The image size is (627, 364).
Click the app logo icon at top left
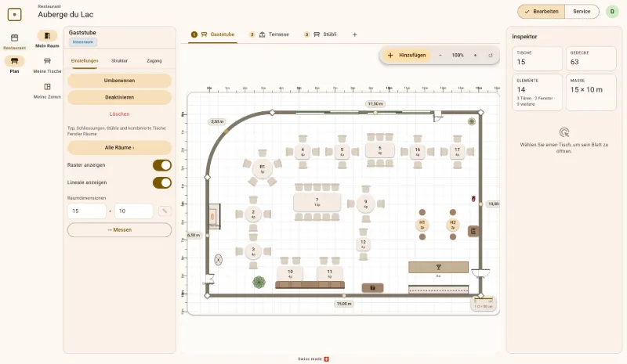[x=14, y=14]
